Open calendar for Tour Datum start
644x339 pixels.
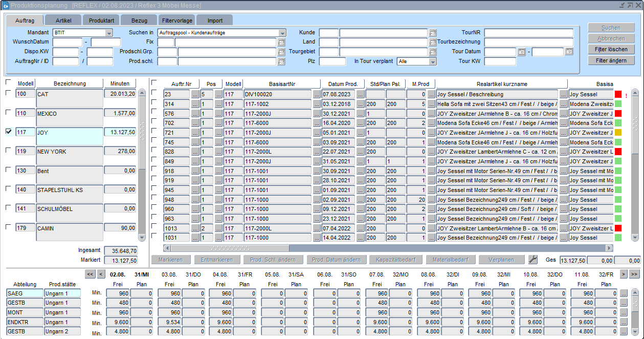pos(521,52)
